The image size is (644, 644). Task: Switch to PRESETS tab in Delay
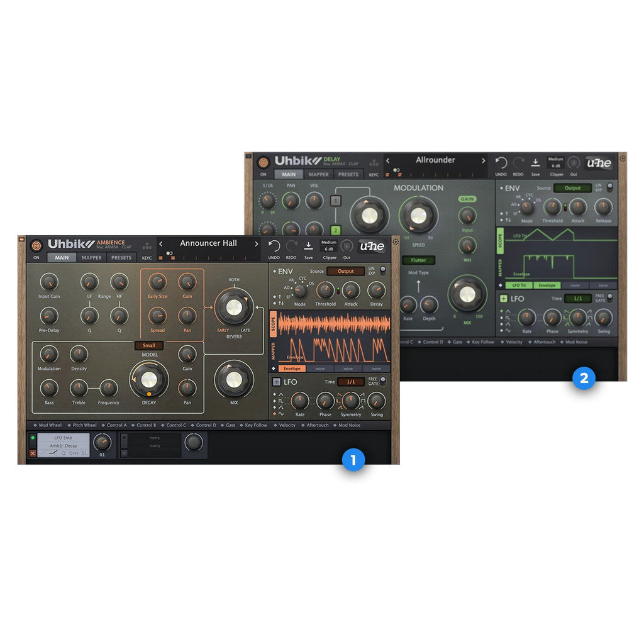coord(348,174)
